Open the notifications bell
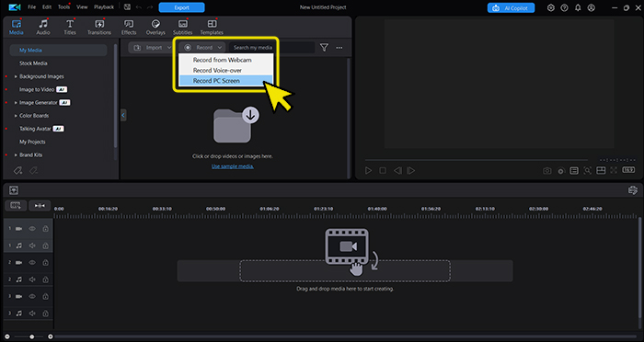The image size is (644, 342). (x=578, y=7)
